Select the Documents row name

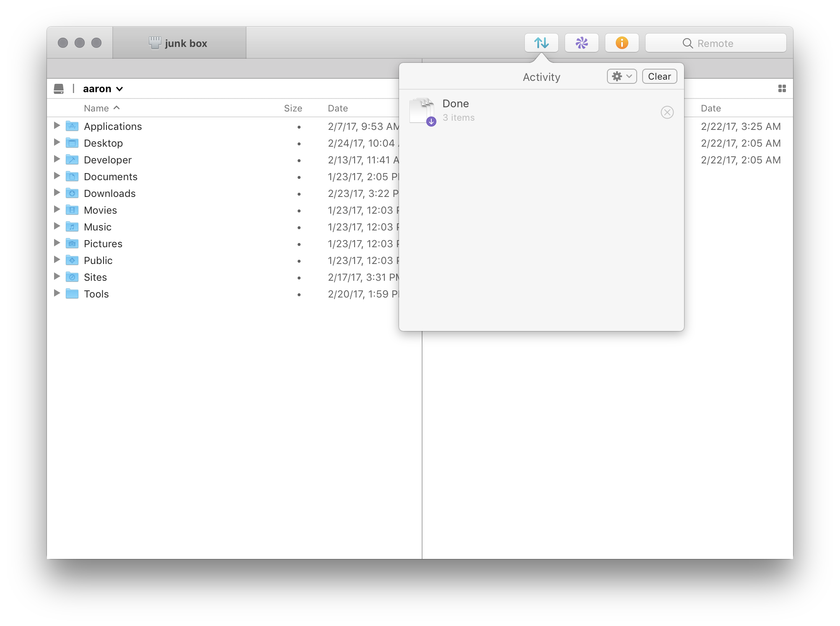point(111,176)
